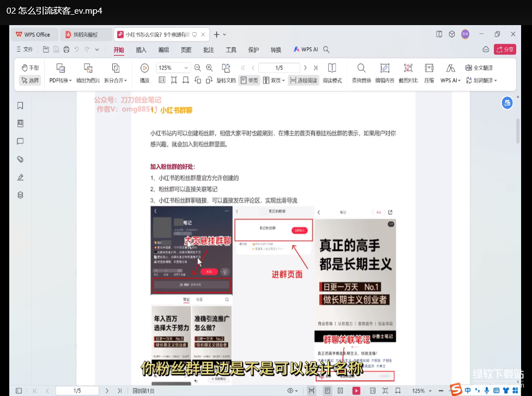Click 回到第1页 in status bar
Viewport: 532px width, 396px height.
(x=143, y=391)
